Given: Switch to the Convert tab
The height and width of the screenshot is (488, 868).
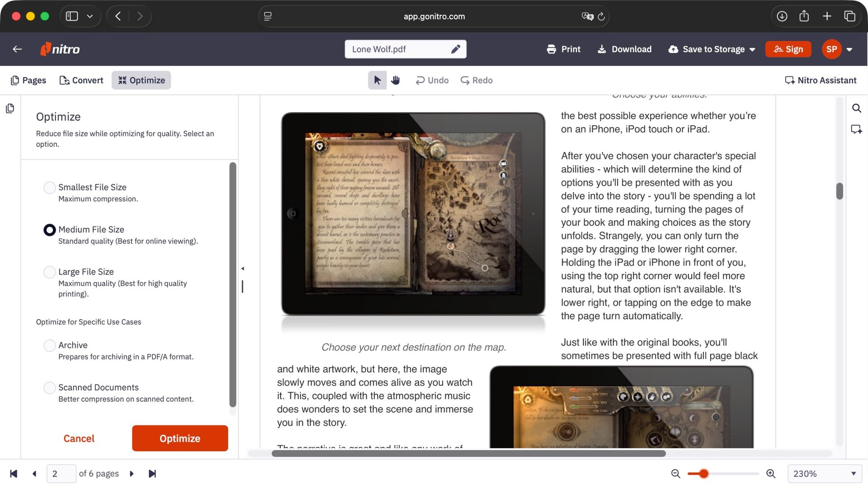Looking at the screenshot, I should pyautogui.click(x=81, y=80).
